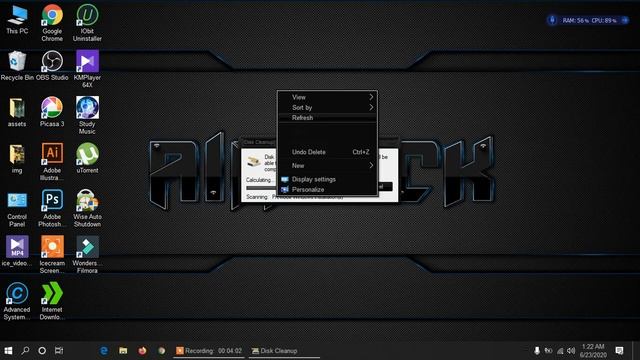
Task: Select KMPlayer 64X shortcut
Action: point(87,69)
